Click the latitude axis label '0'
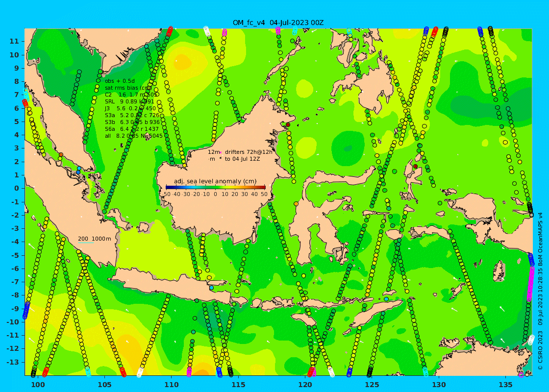Viewport: 549px width, 392px height. point(17,188)
